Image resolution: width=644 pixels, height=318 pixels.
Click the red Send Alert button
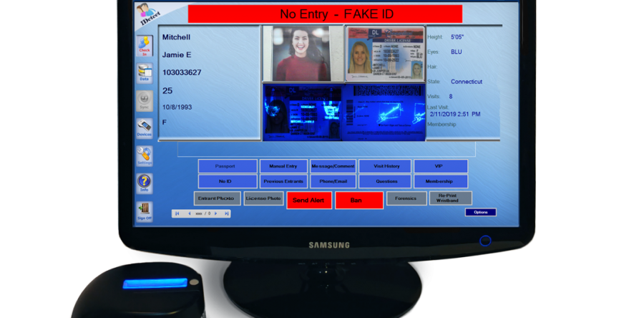click(309, 200)
